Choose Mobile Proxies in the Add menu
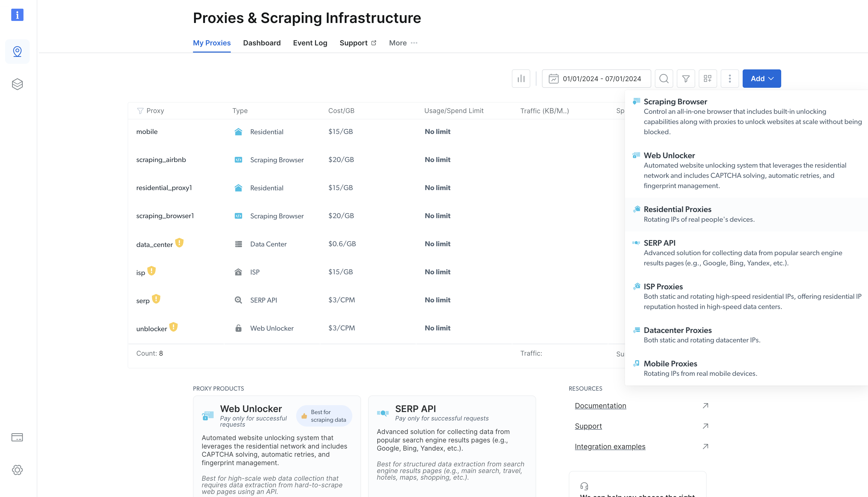 click(x=670, y=364)
